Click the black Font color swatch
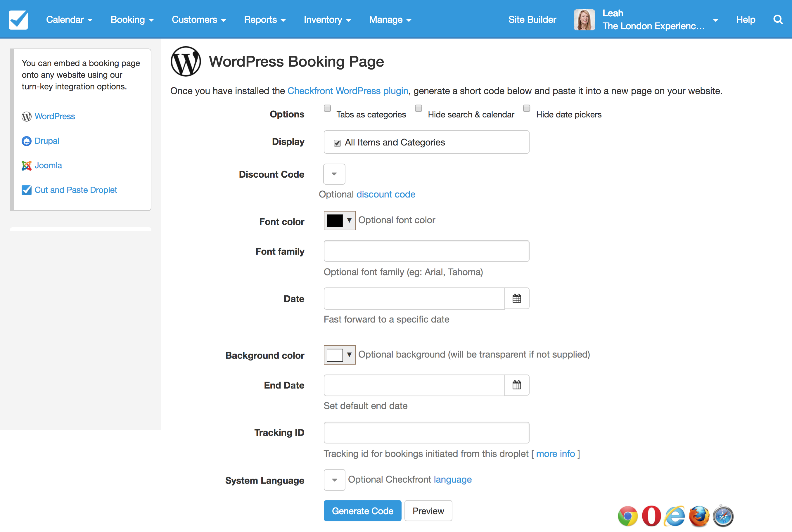Screen dimensions: 792x532 tap(335, 221)
